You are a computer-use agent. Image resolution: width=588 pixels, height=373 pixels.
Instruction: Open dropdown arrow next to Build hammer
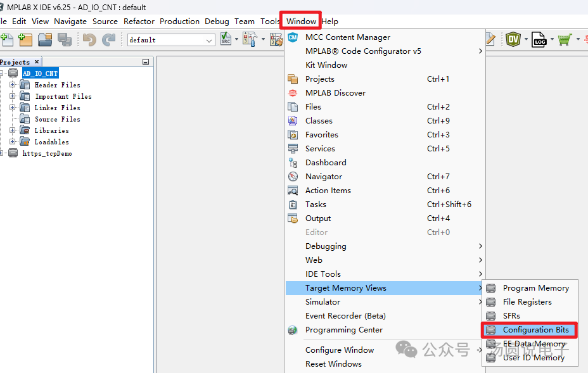[x=263, y=39]
